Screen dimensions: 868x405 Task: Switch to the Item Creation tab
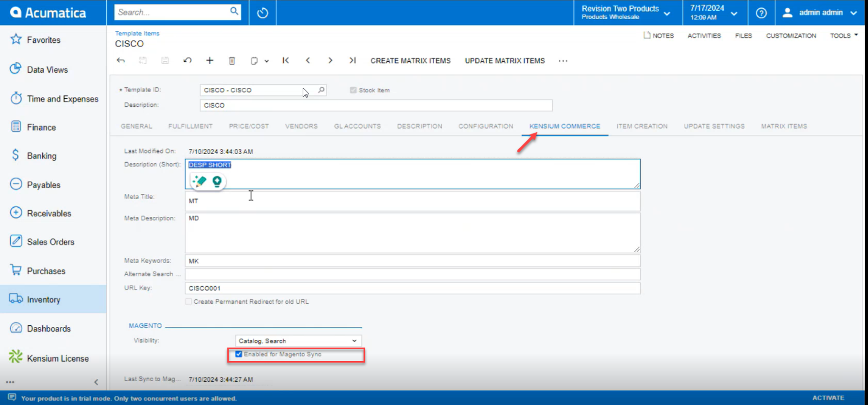click(x=642, y=126)
